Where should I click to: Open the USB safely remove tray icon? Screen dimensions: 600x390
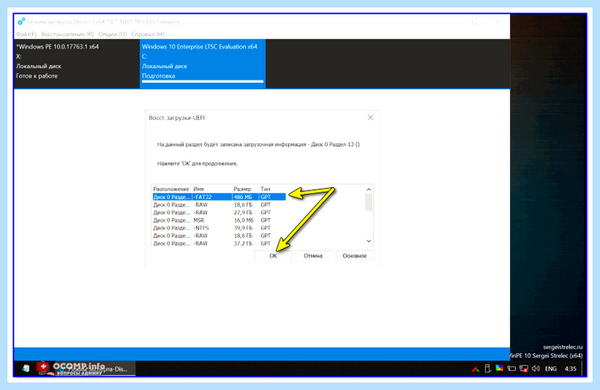pyautogui.click(x=487, y=369)
